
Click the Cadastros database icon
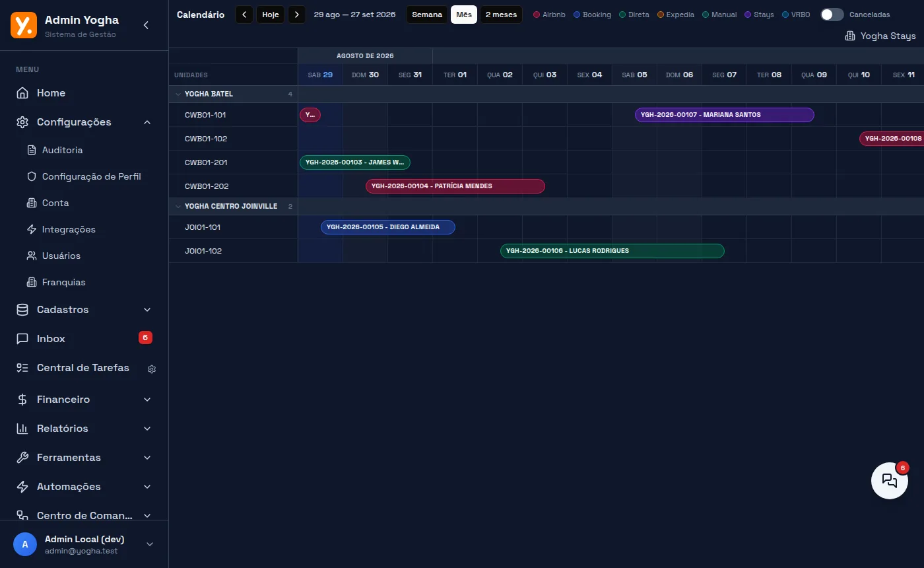[22, 310]
